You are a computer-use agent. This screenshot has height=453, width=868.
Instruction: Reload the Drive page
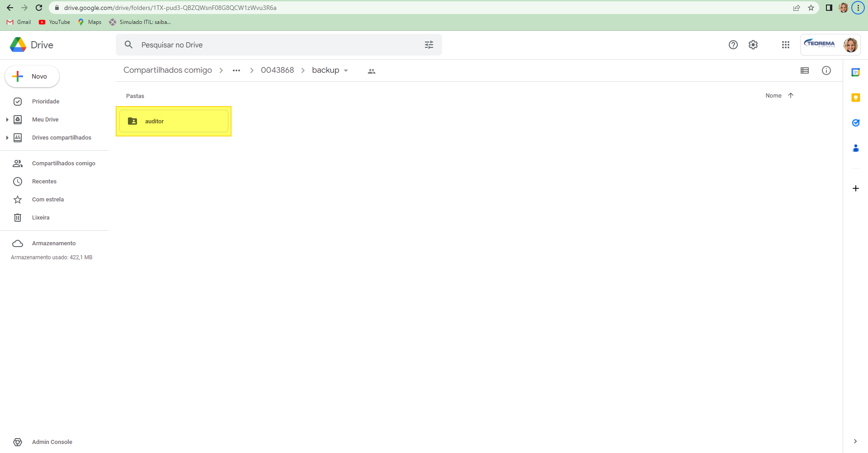point(39,8)
